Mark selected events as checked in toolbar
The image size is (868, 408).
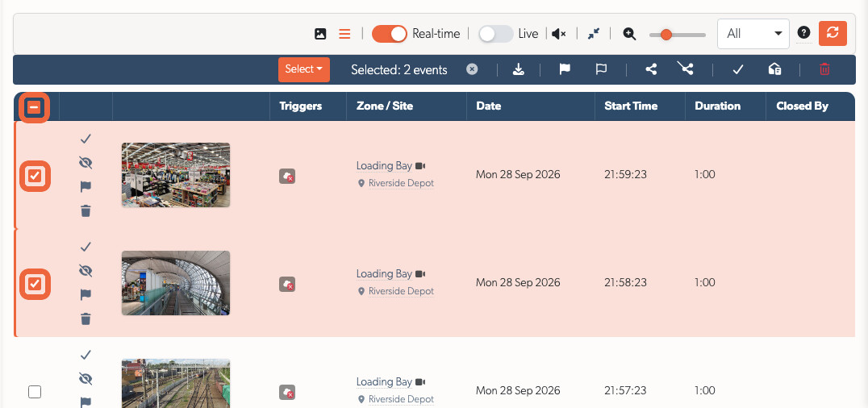pos(737,70)
